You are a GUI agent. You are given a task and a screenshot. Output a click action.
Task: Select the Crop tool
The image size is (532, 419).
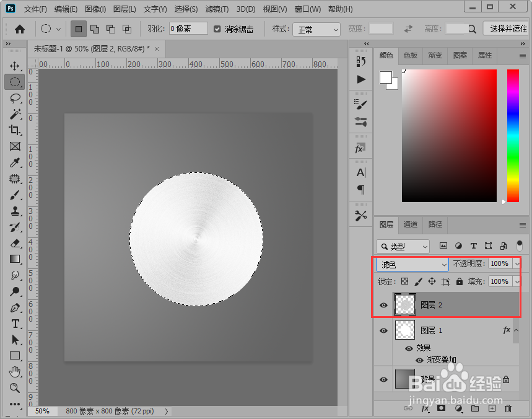(x=15, y=130)
